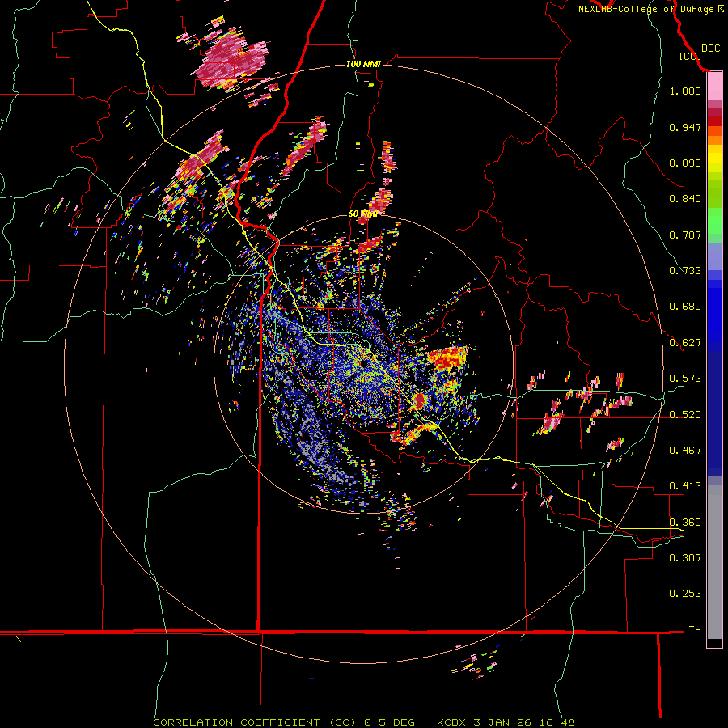Click the orange-red echo east of radar
Viewport: 728px width, 728px height.
click(447, 358)
